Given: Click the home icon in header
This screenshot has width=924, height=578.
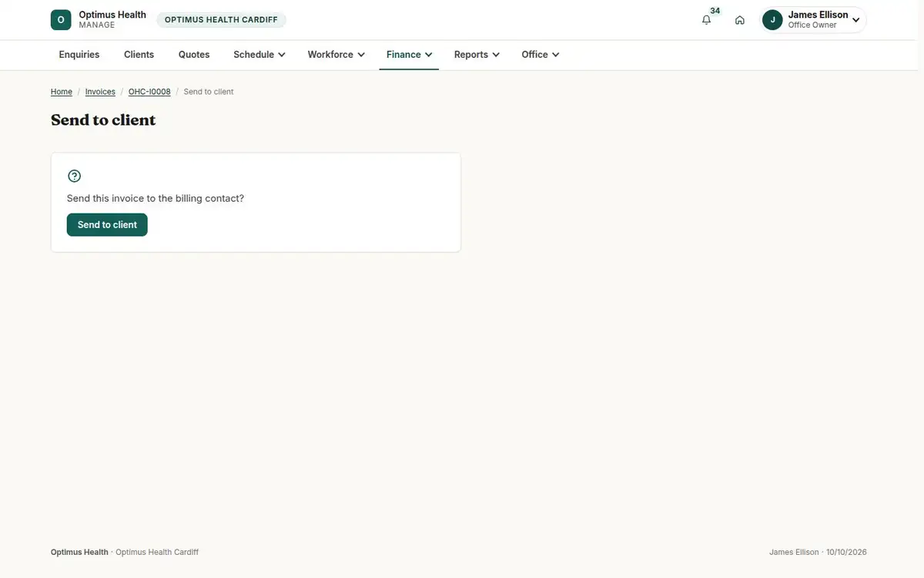Looking at the screenshot, I should pyautogui.click(x=740, y=20).
